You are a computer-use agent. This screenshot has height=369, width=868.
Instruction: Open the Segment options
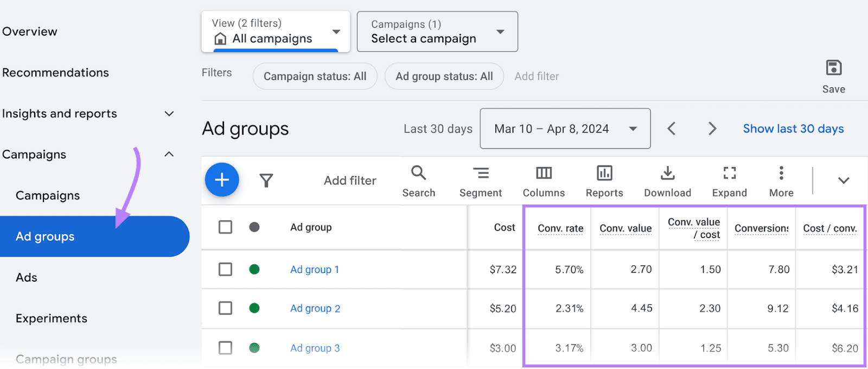(480, 181)
